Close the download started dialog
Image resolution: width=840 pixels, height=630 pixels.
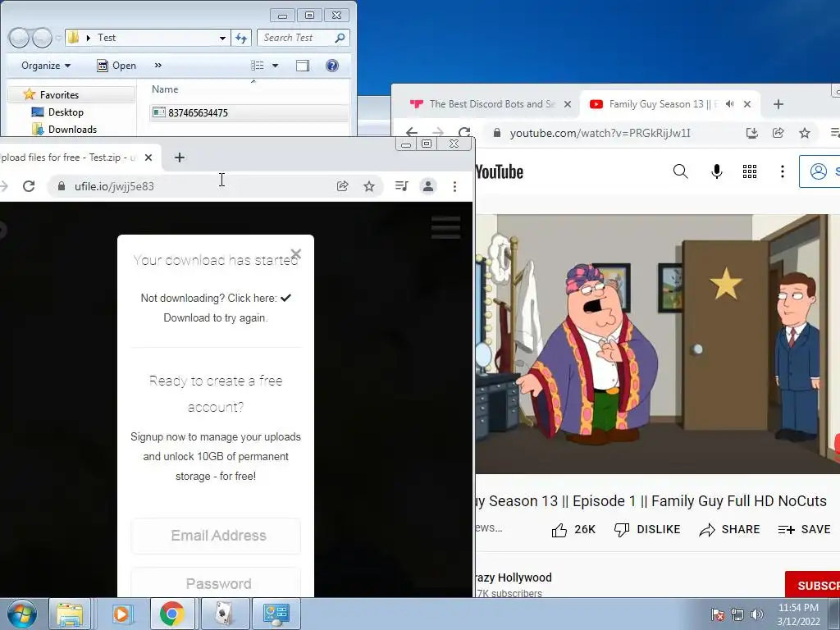coord(295,254)
